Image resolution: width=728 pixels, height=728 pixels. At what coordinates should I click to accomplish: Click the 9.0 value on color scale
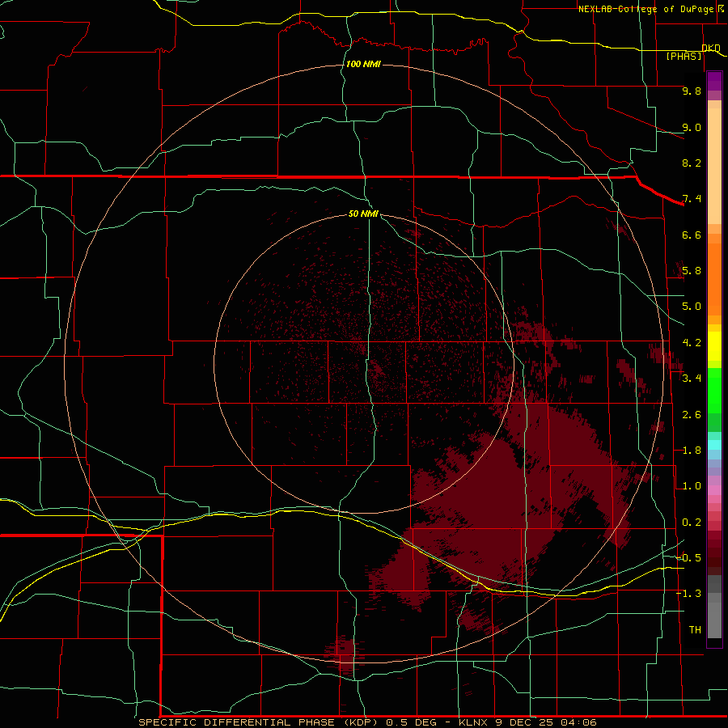[692, 127]
